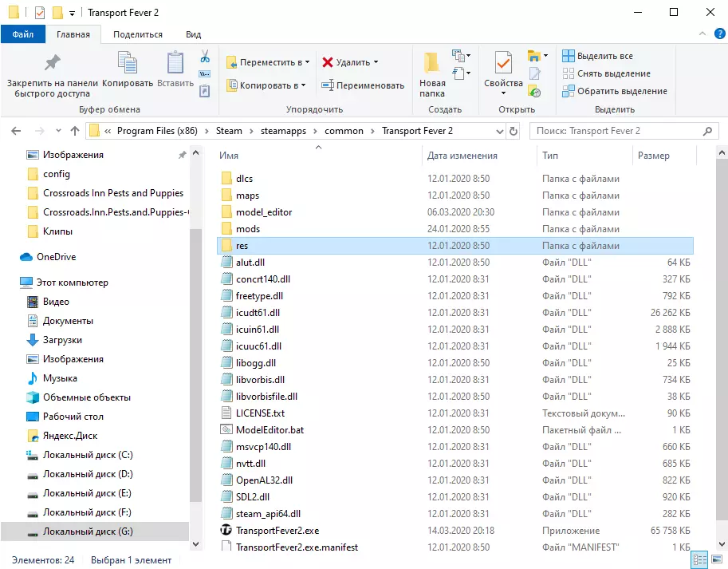Click the New folder icon in title bar
Screen dimensions: 728x569
pos(57,13)
